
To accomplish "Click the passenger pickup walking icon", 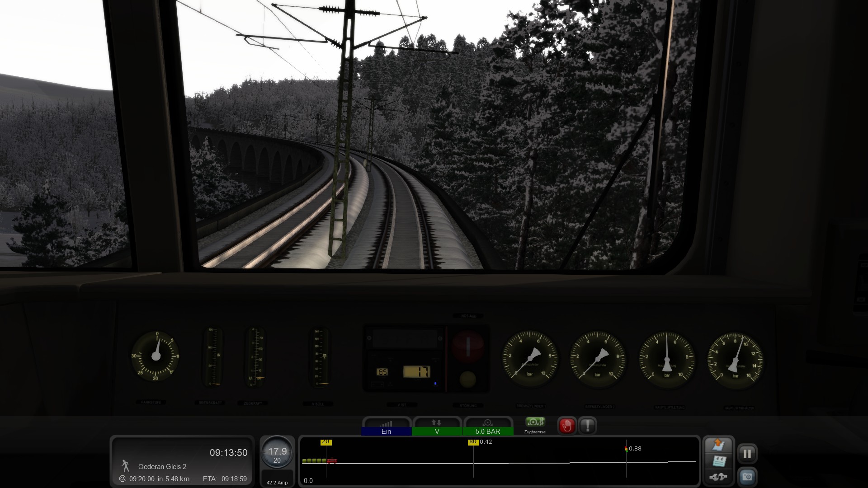I will click(126, 466).
